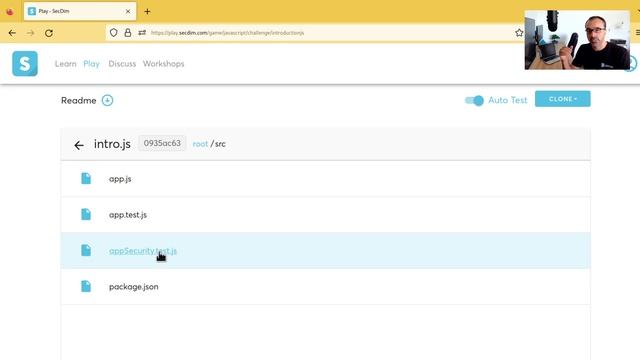Open a new browser tab with the plus

tap(147, 11)
